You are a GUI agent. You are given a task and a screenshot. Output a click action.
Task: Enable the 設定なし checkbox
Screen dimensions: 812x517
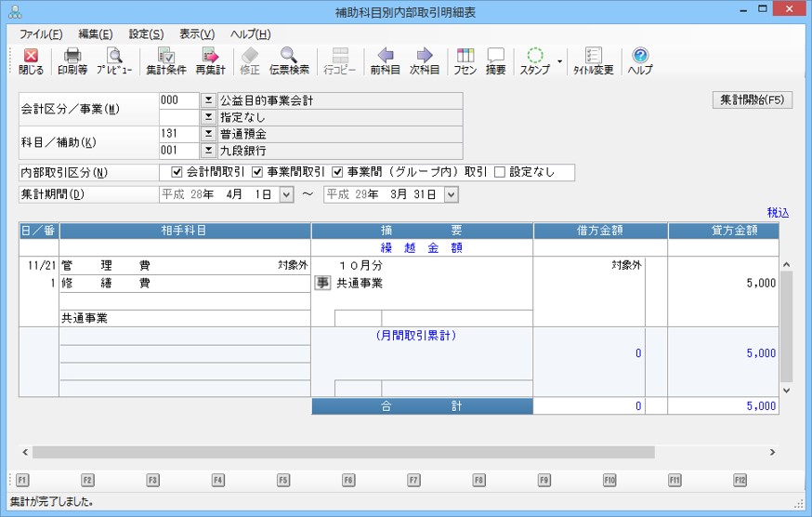(500, 172)
